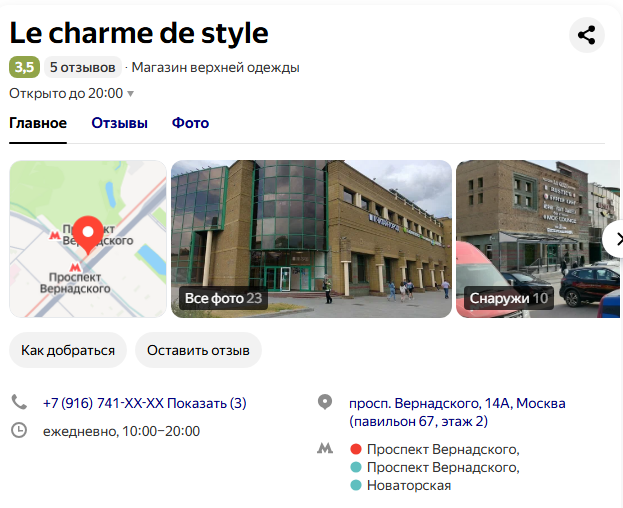
Task: Click the location pin icon beside address
Action: click(x=325, y=402)
